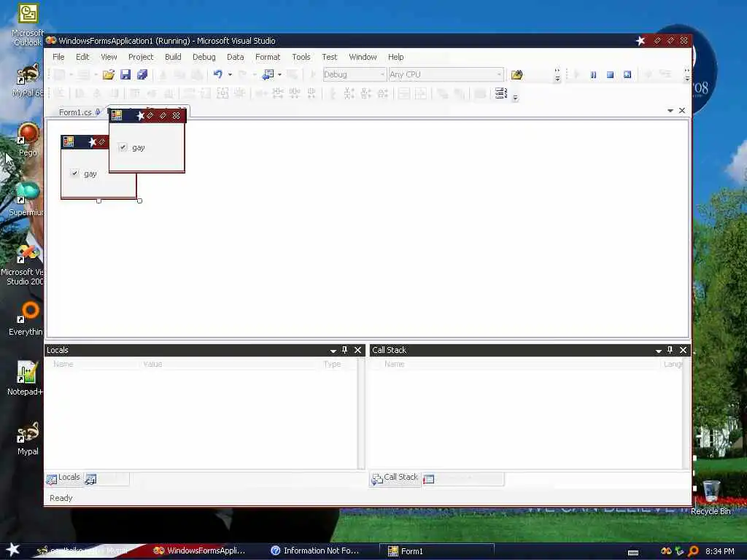
Task: Open the Data menu
Action: pyautogui.click(x=236, y=57)
